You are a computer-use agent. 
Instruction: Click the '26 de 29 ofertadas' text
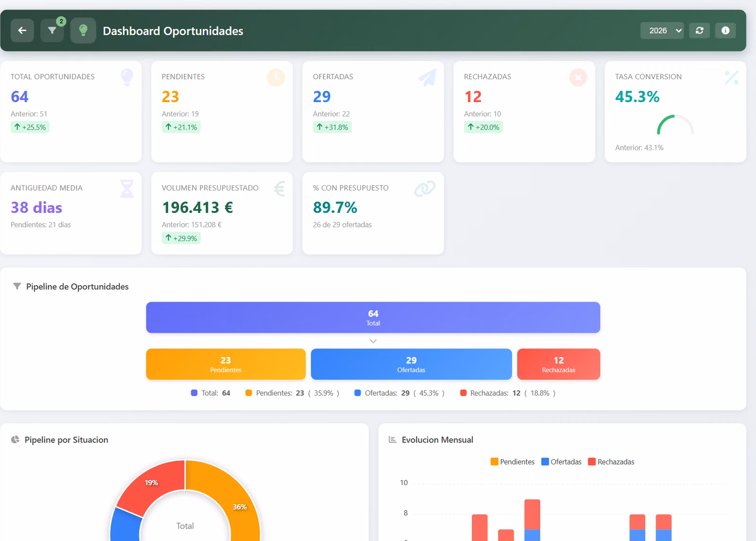(x=342, y=225)
